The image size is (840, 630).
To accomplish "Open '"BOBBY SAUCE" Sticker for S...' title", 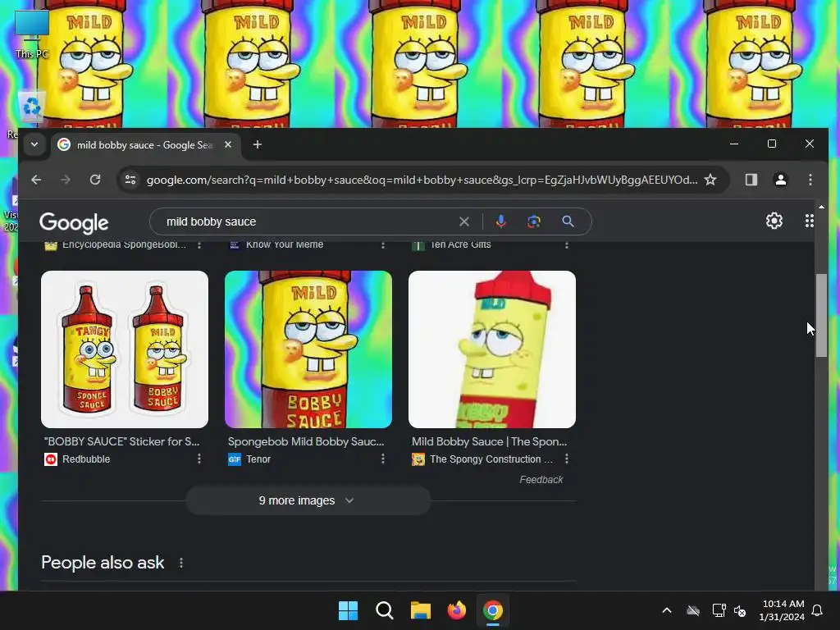I will (x=121, y=441).
